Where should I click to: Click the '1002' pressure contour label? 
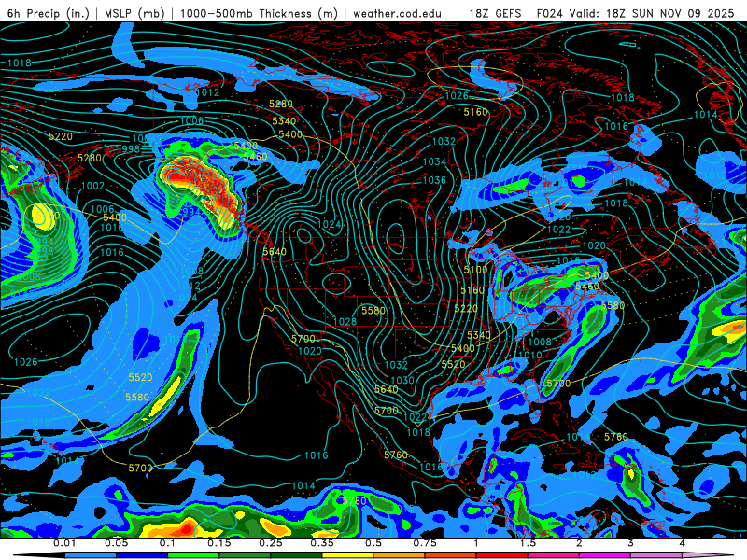click(92, 186)
